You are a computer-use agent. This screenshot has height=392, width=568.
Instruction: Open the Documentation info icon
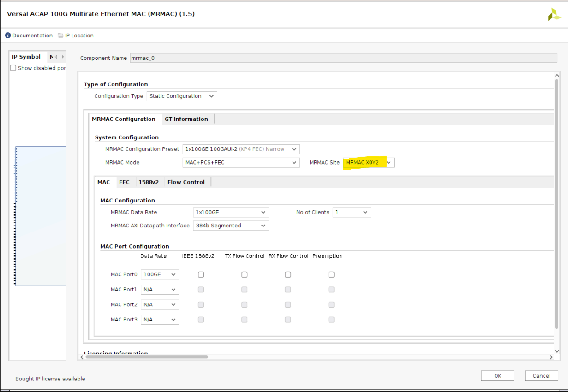coord(8,36)
